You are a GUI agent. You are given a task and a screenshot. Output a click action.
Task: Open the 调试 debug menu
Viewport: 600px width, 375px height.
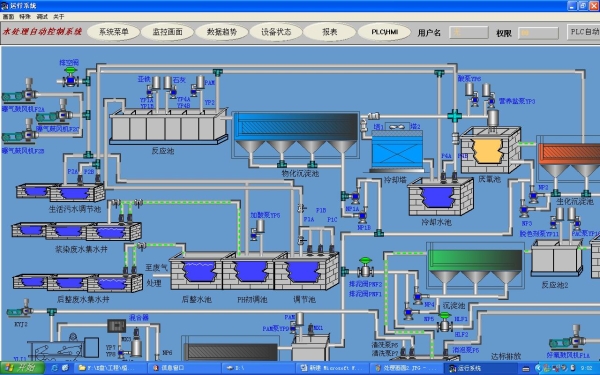42,16
